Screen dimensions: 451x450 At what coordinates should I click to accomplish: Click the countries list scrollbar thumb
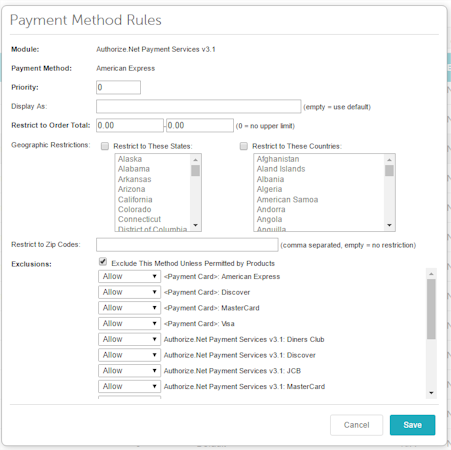point(389,170)
